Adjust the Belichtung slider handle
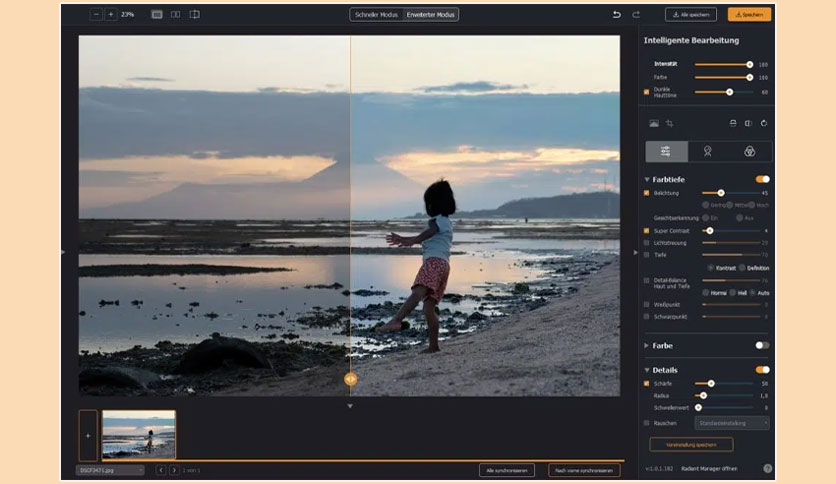 (x=721, y=193)
